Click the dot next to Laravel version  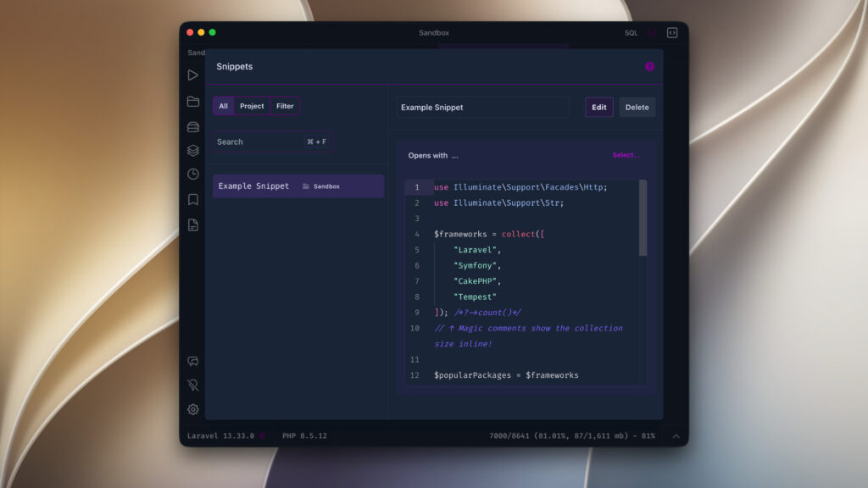pos(263,436)
